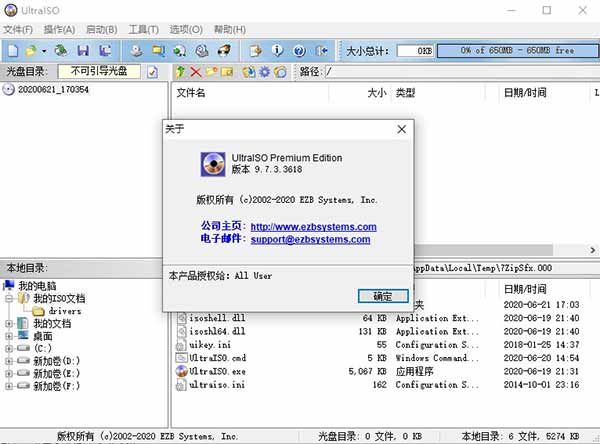Open the 帮助(H) menu
Screen dimensions: 600x444
point(230,29)
